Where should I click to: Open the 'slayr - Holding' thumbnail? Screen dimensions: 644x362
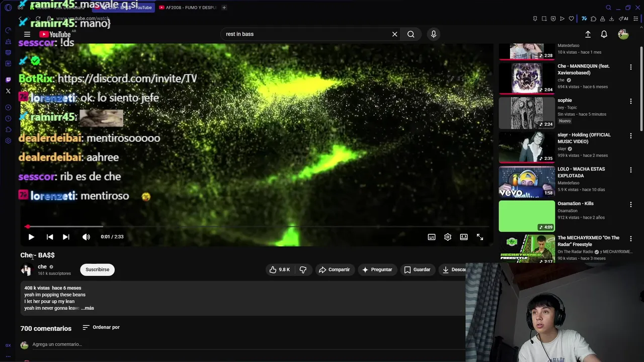pos(527,147)
